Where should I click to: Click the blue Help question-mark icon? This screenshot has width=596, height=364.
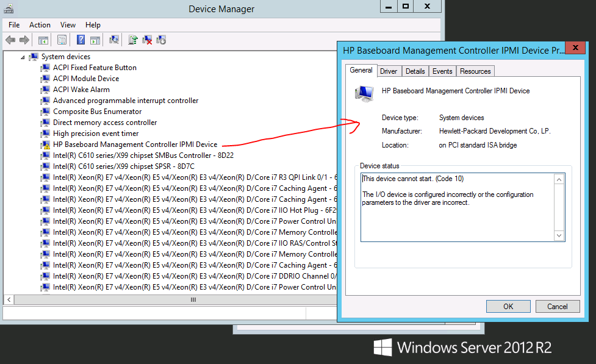[81, 40]
